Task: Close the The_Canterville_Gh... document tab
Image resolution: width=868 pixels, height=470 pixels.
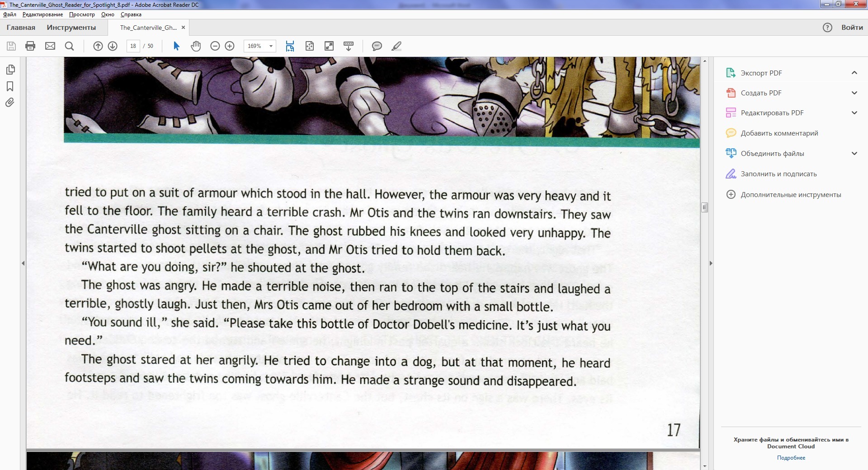Action: coord(183,28)
